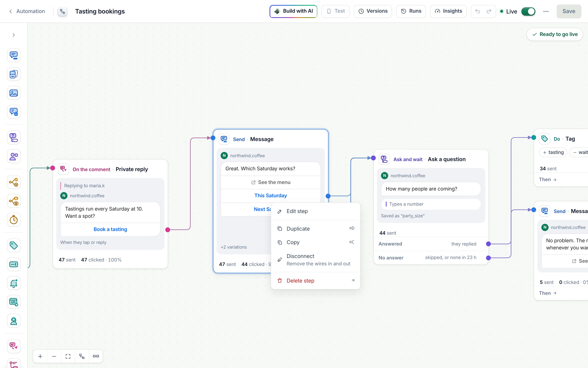Expand the left sidebar with the chevron
The width and height of the screenshot is (588, 368).
click(14, 35)
